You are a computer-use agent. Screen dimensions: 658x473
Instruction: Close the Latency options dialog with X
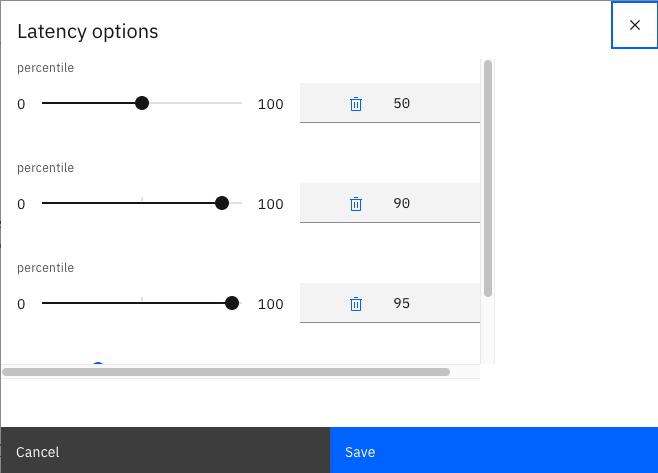tap(634, 25)
